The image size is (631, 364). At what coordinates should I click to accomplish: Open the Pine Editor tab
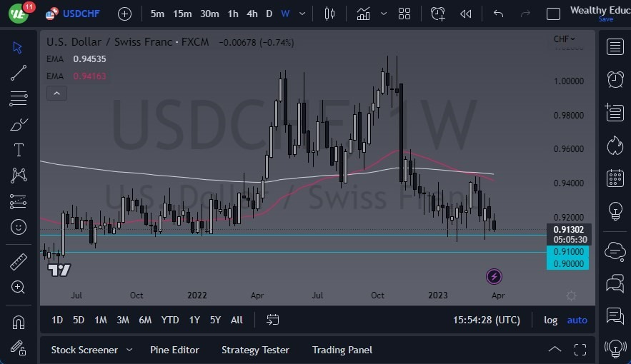174,350
